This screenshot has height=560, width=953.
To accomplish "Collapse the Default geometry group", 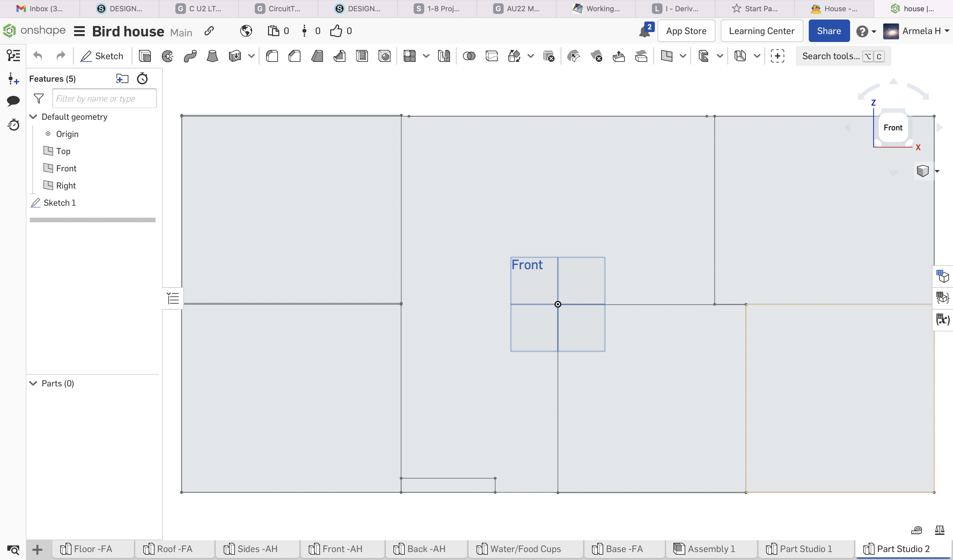I will (x=33, y=116).
